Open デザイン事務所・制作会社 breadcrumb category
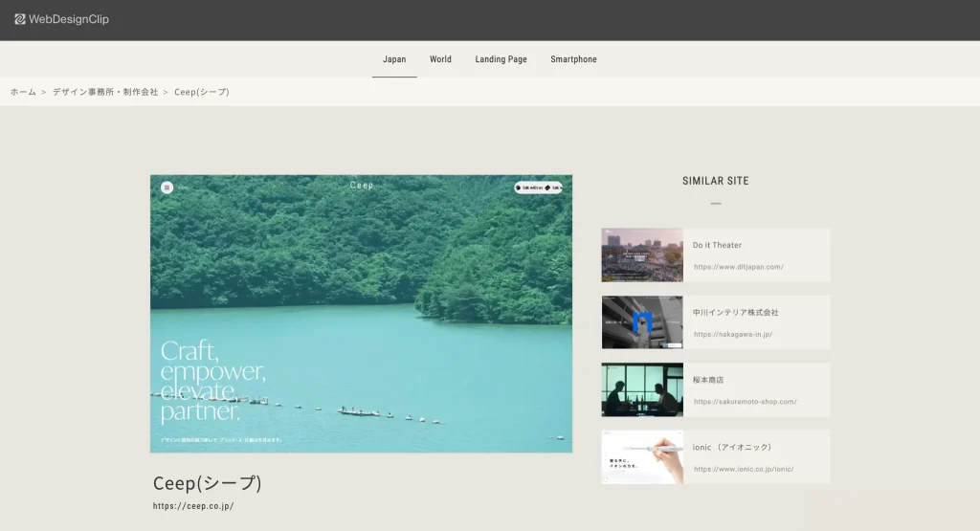Viewport: 980px width, 531px height. coord(105,92)
